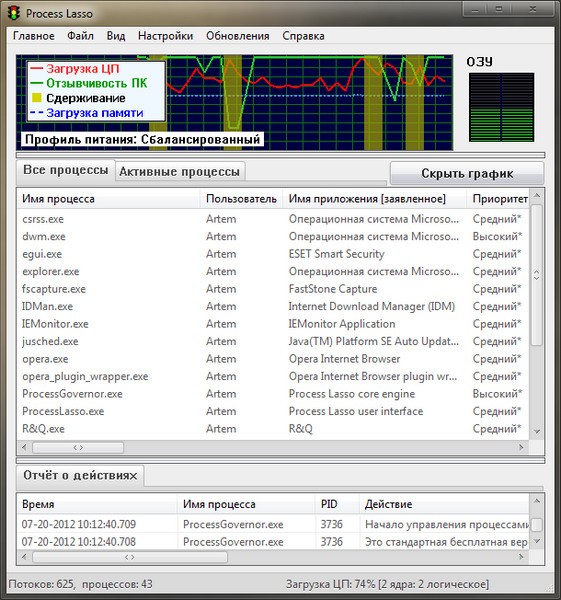
Task: Select the dwm.exe process row
Action: click(273, 236)
